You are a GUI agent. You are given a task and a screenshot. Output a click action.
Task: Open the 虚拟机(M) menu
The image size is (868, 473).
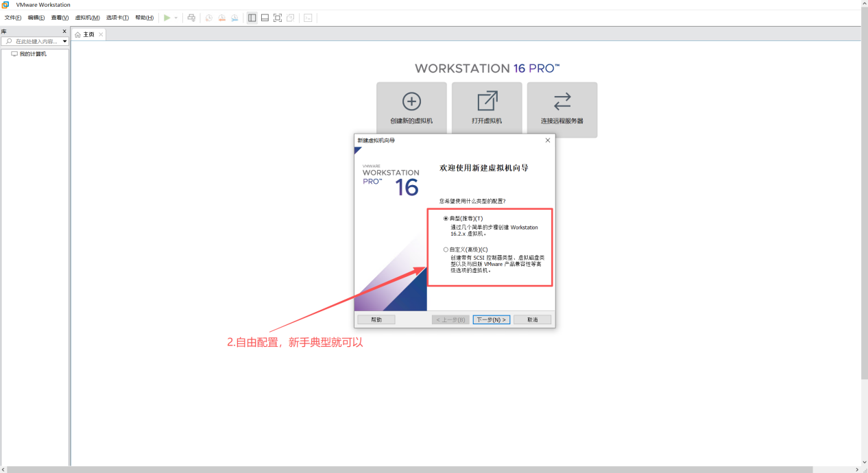coord(87,18)
